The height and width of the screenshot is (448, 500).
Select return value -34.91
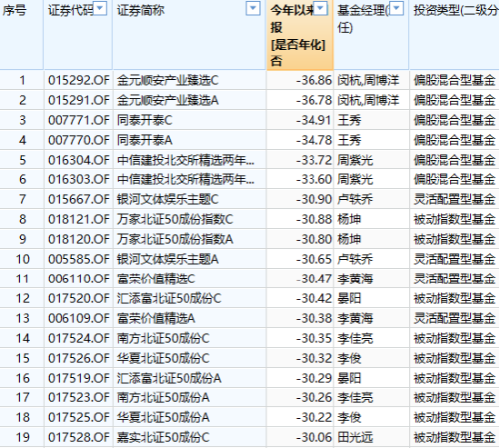point(314,120)
